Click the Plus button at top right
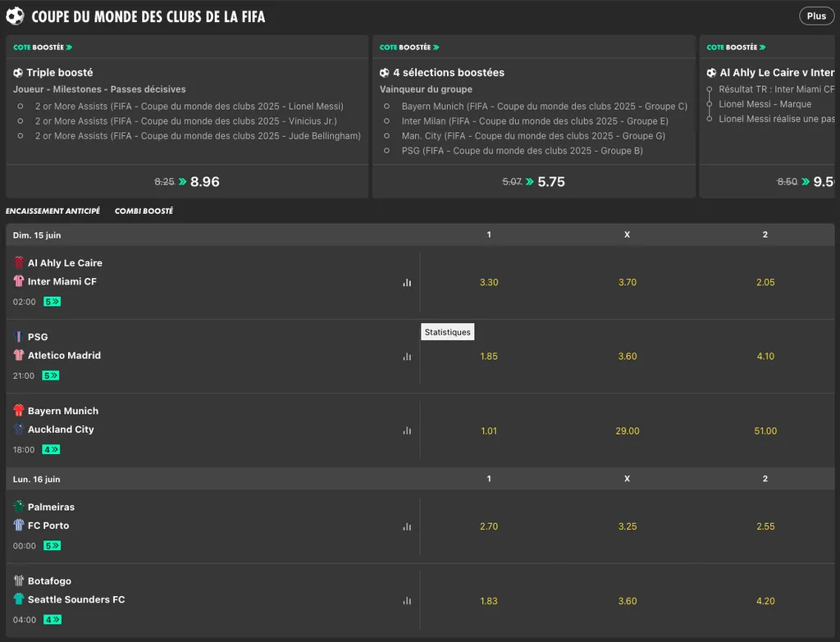840x642 pixels. [x=816, y=16]
